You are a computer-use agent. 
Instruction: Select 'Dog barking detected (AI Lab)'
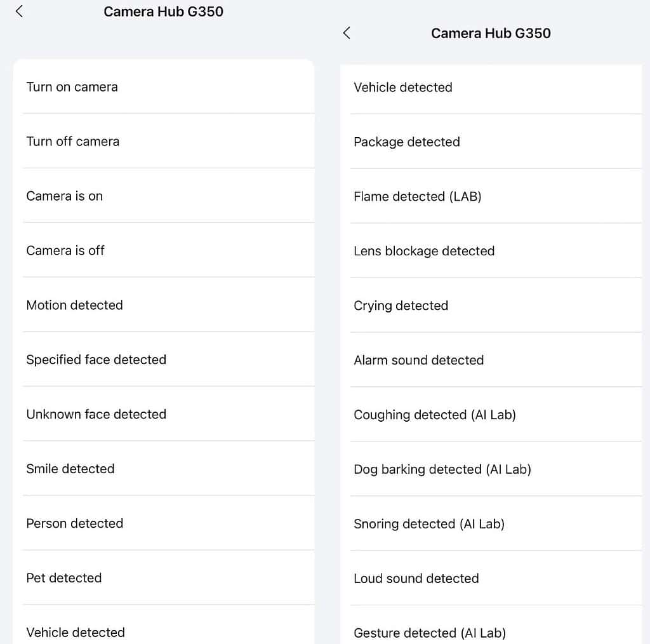click(442, 469)
